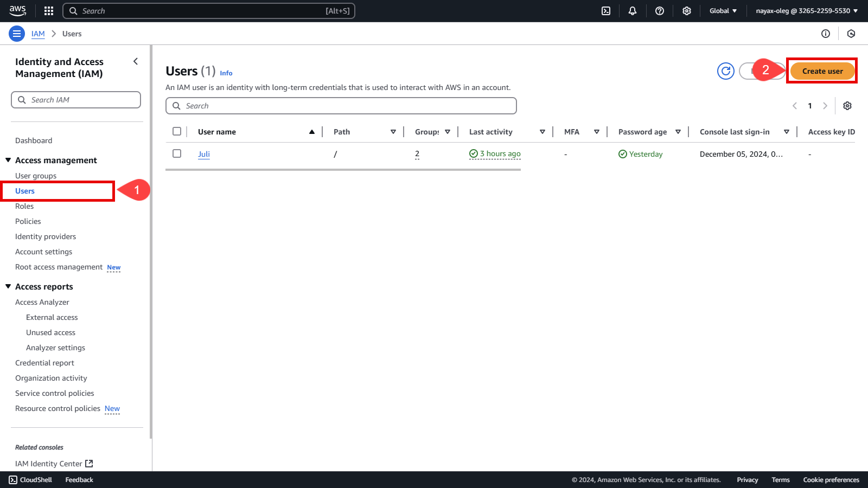Select all users checkbox in header
Image resolution: width=868 pixels, height=488 pixels.
coord(177,131)
